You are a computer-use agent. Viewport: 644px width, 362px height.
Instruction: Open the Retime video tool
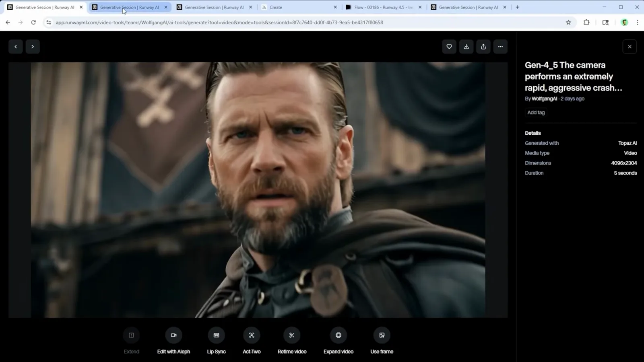point(292,335)
